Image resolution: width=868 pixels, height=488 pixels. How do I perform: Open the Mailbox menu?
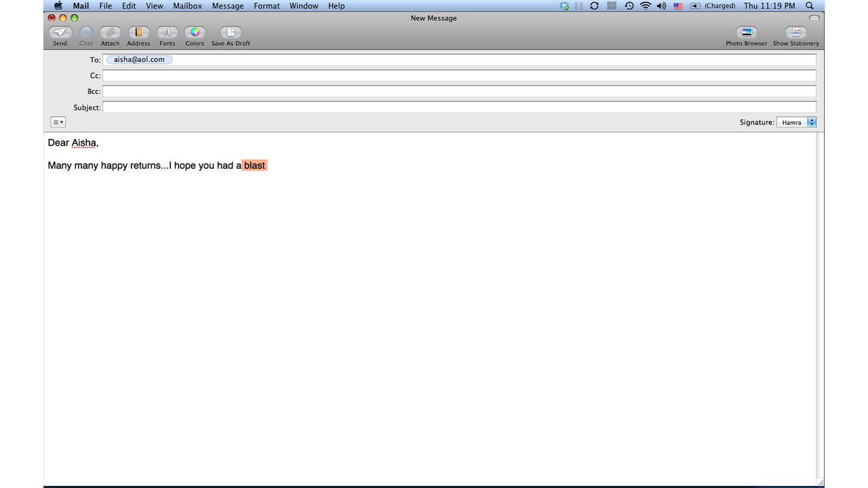coord(187,6)
